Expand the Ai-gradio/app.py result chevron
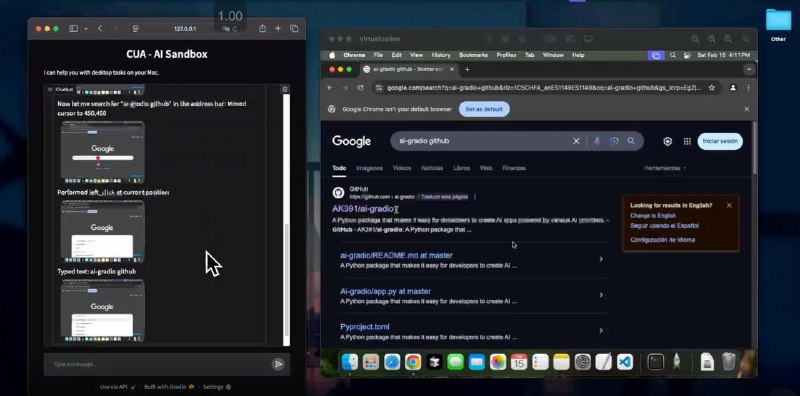 click(601, 295)
